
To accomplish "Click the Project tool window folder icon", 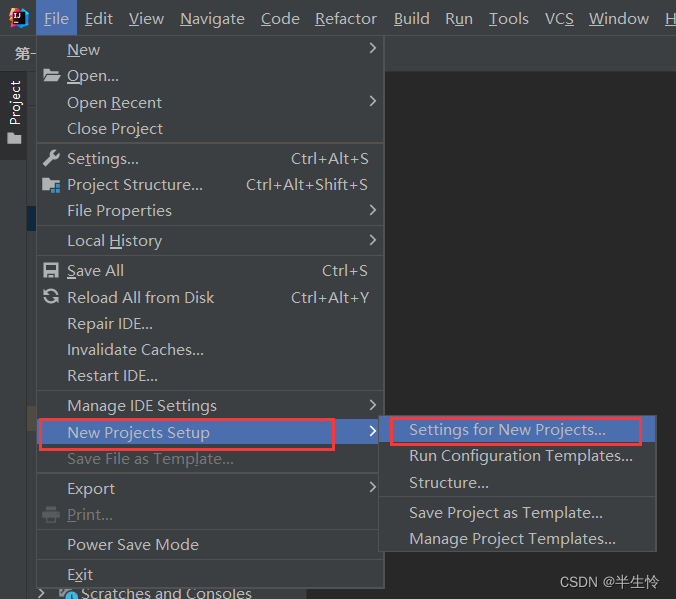I will pyautogui.click(x=14, y=138).
